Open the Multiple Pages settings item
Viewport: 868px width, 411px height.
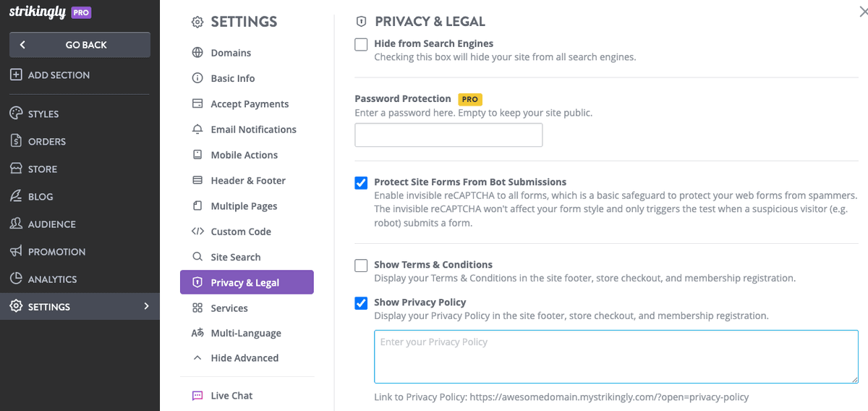(x=247, y=206)
